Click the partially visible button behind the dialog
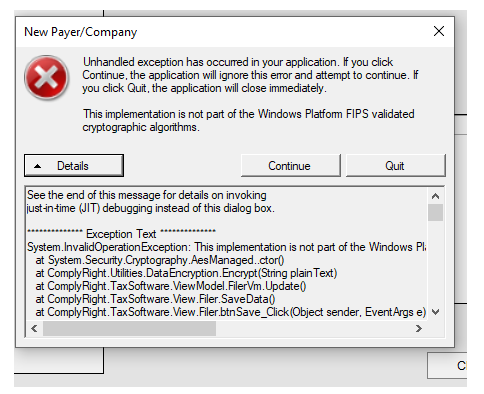 pyautogui.click(x=447, y=366)
